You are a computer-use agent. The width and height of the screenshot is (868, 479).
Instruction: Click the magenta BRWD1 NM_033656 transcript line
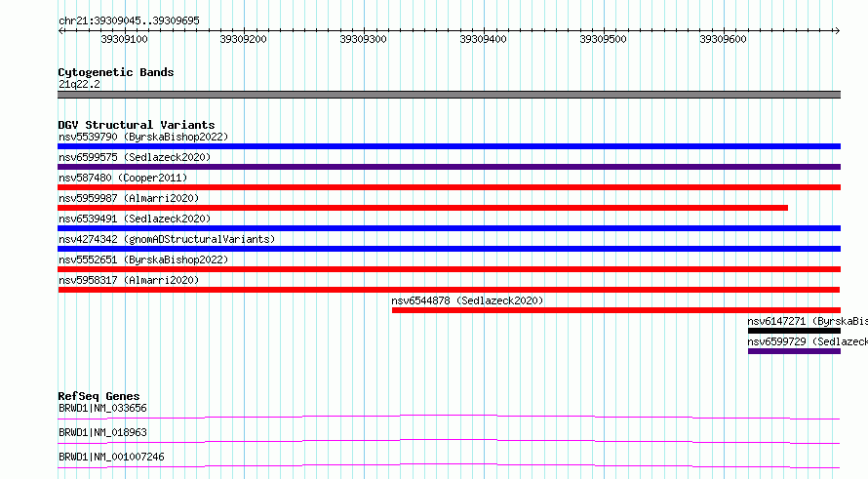(449, 417)
